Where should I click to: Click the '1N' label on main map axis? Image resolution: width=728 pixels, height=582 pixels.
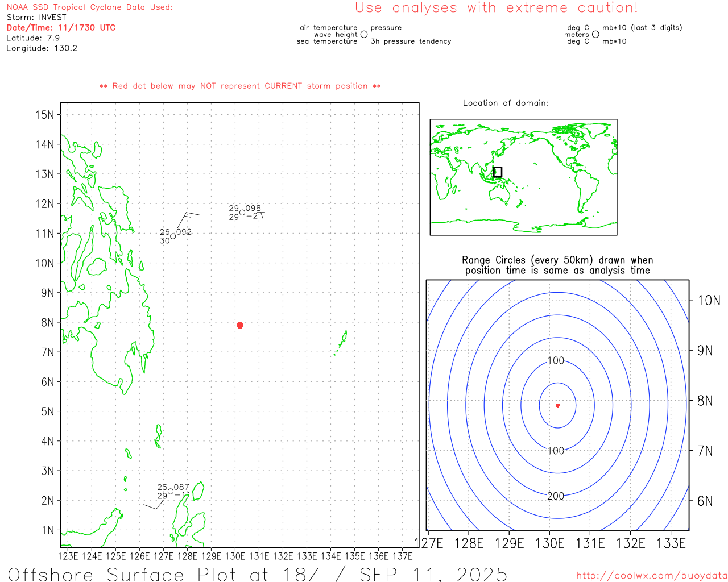coord(47,530)
